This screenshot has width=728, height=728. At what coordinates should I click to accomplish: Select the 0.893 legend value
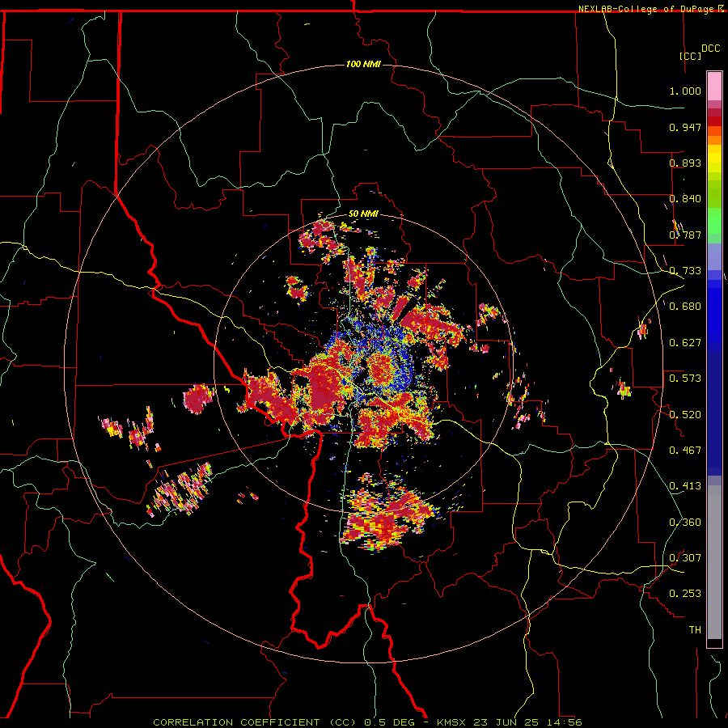[685, 163]
